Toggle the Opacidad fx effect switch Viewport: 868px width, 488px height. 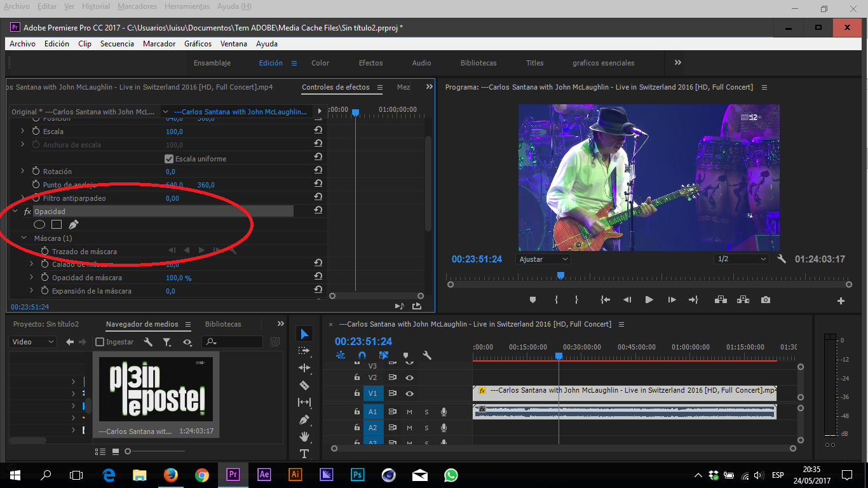tap(27, 212)
